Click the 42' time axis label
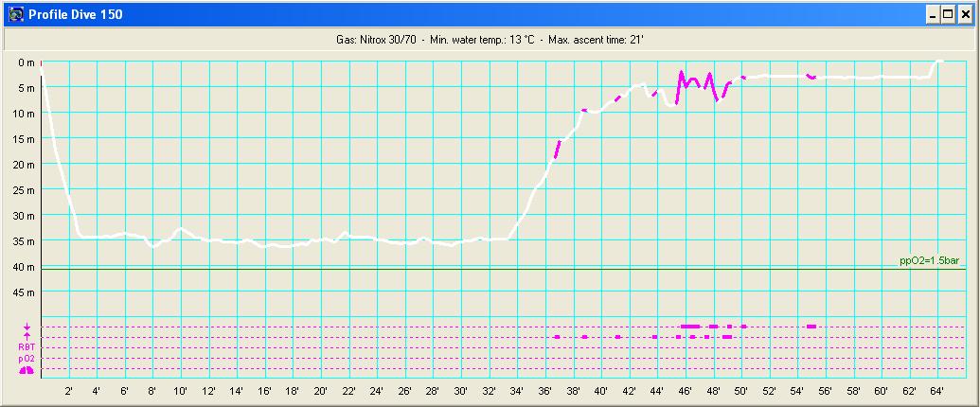Image resolution: width=980 pixels, height=407 pixels. 629,391
